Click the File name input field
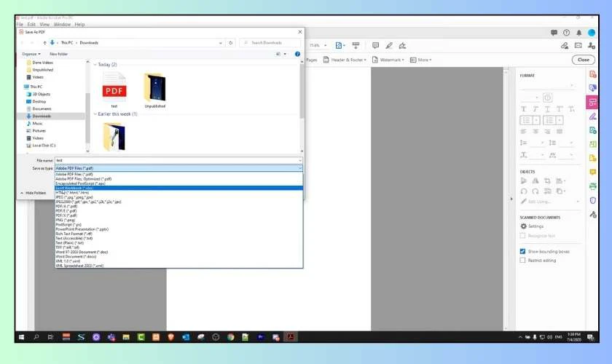This screenshot has width=612, height=364. pyautogui.click(x=176, y=160)
